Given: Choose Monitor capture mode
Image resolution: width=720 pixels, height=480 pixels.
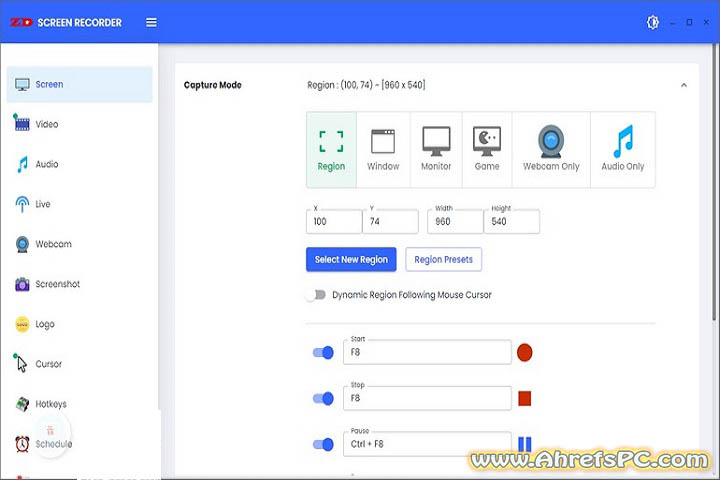Looking at the screenshot, I should [x=436, y=150].
